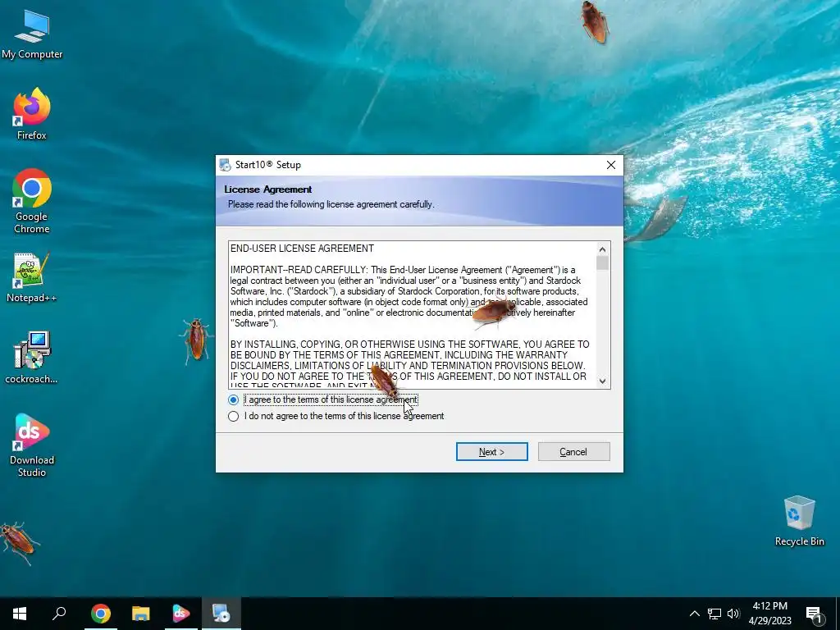Select the Recycle Bin icon
The width and height of the screenshot is (840, 630).
pyautogui.click(x=799, y=521)
